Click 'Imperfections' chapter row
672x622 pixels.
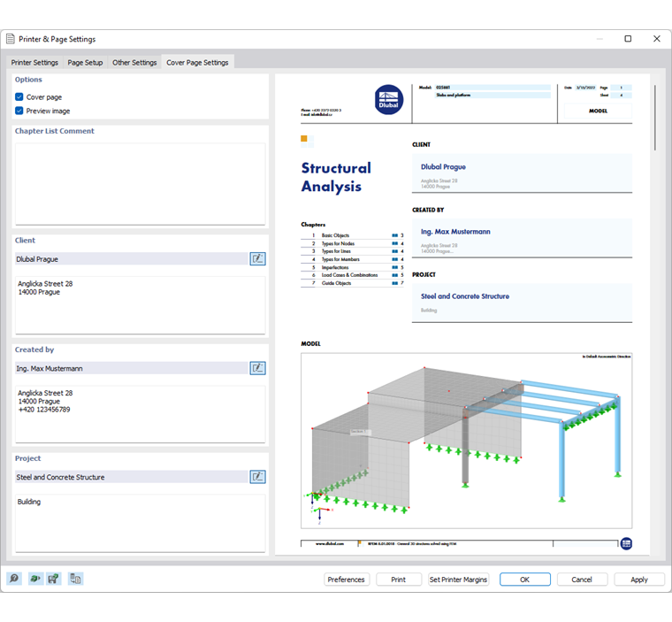(x=352, y=267)
